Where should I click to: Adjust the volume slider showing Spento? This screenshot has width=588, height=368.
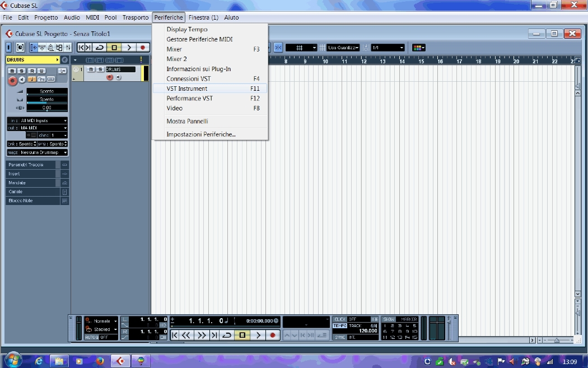click(47, 91)
